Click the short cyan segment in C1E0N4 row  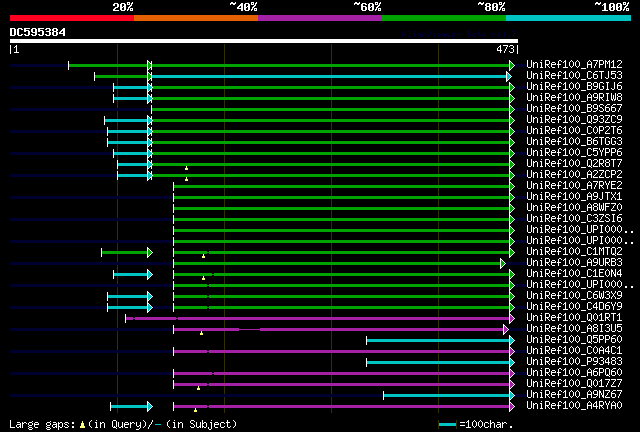[131, 275]
